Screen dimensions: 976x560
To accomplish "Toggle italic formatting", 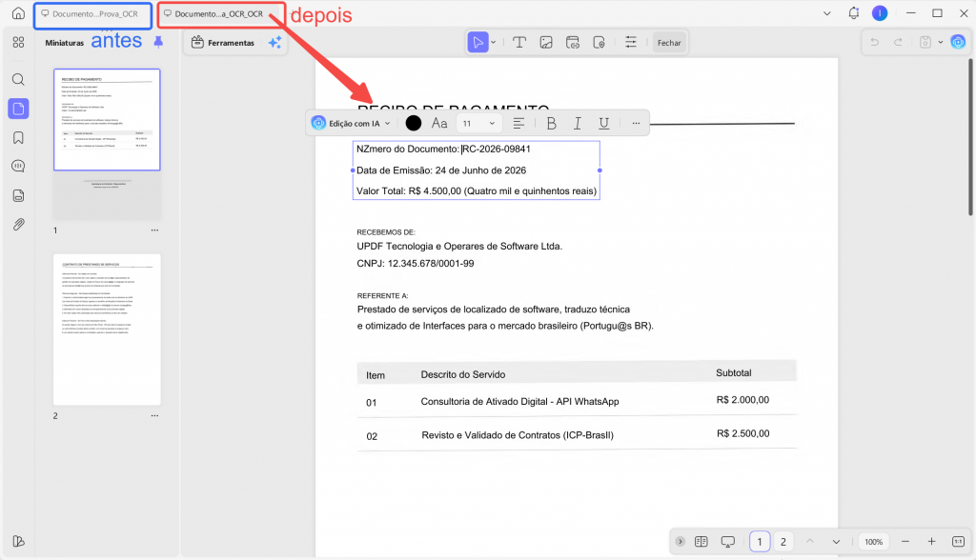I will click(x=577, y=123).
